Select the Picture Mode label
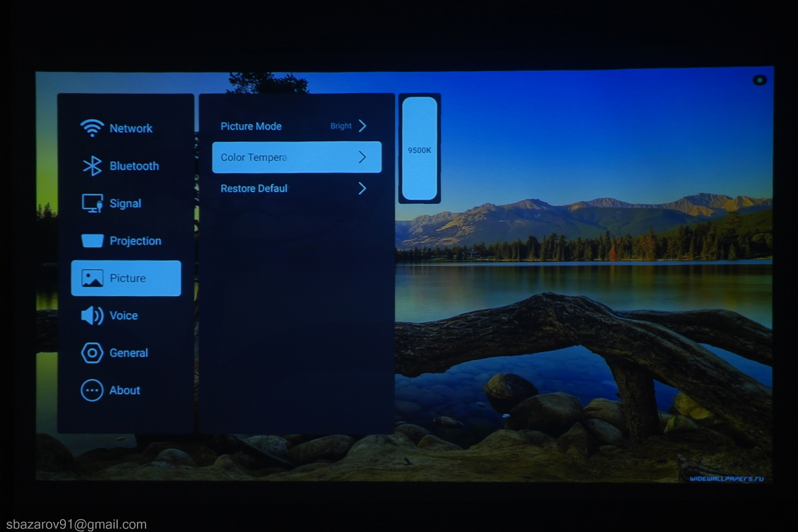 251,126
